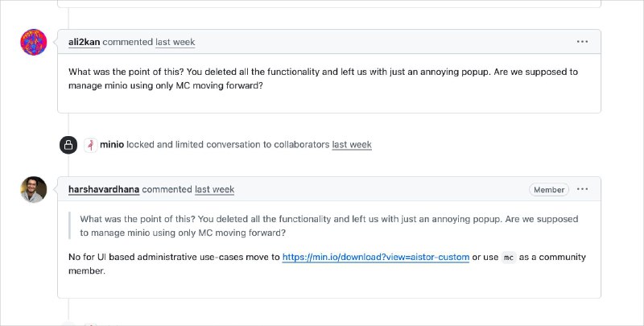This screenshot has width=644, height=326.
Task: Click the Member badge
Action: tap(548, 190)
